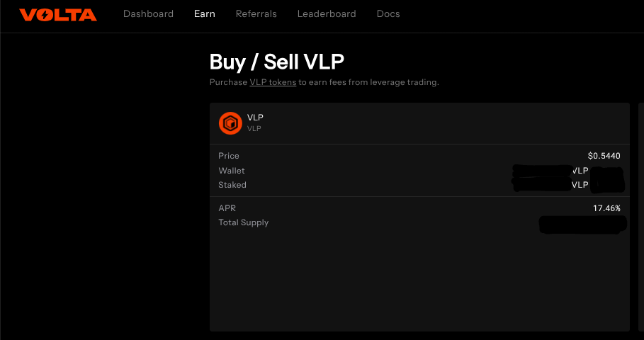Click the 17.46% APR value
This screenshot has width=644, height=340.
pos(606,208)
